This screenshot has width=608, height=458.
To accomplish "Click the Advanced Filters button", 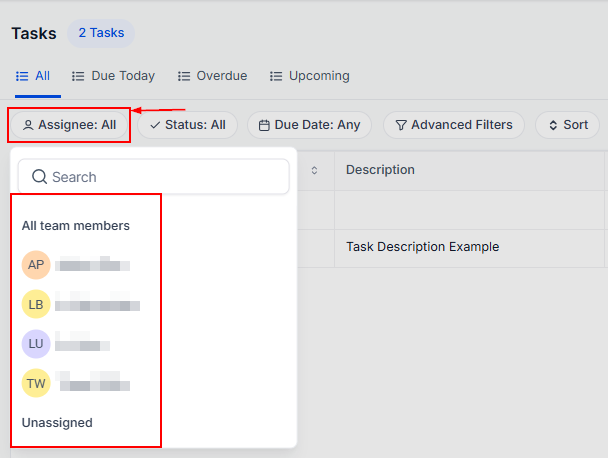I will pos(453,125).
